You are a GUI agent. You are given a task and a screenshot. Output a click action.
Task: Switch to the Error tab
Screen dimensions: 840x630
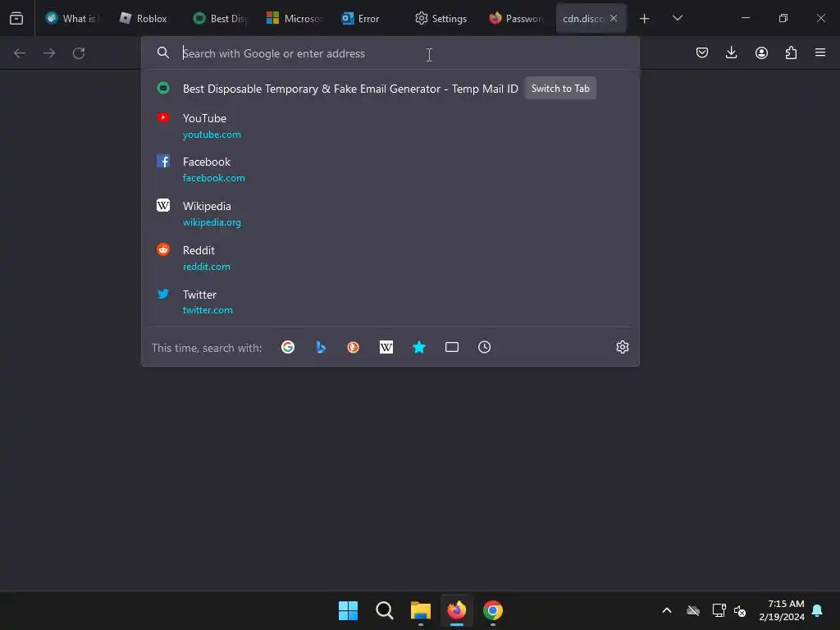(x=368, y=18)
